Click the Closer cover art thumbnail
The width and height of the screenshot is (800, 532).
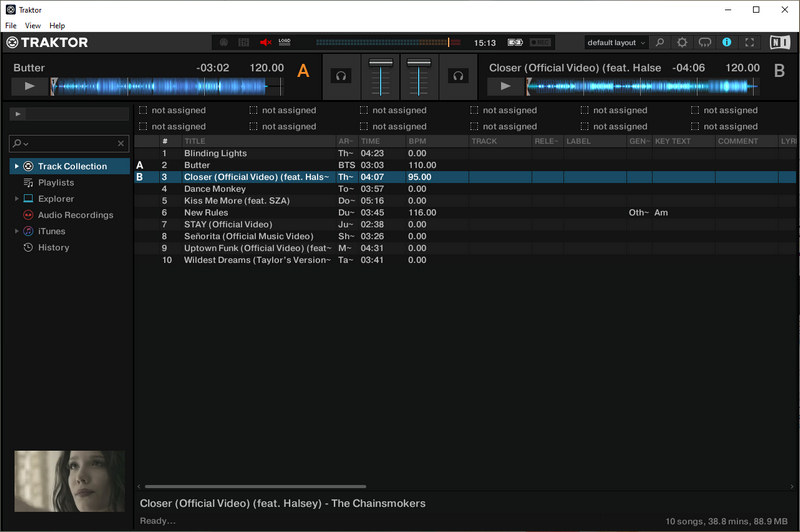[69, 481]
